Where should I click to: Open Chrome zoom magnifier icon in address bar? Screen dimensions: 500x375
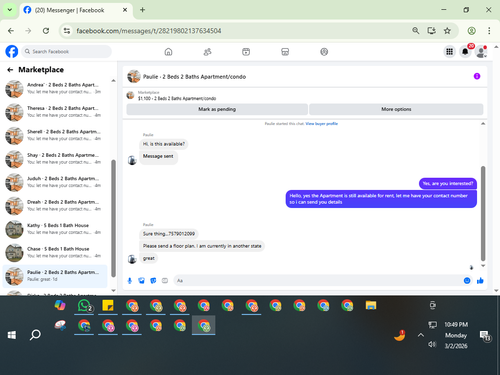pos(415,31)
